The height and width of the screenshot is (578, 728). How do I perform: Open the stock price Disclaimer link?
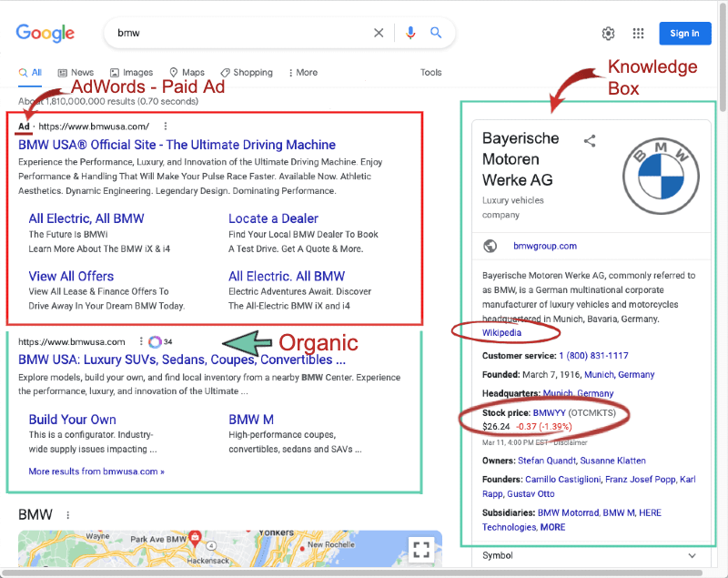pyautogui.click(x=571, y=443)
